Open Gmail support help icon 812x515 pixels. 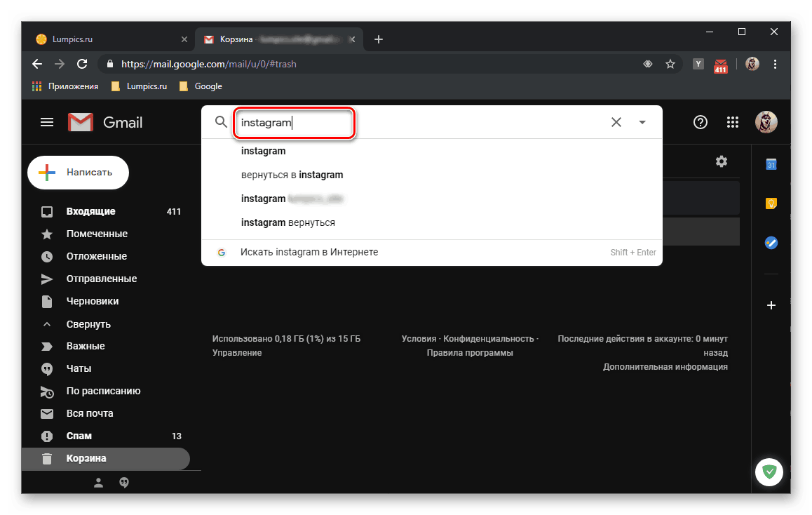(x=700, y=122)
